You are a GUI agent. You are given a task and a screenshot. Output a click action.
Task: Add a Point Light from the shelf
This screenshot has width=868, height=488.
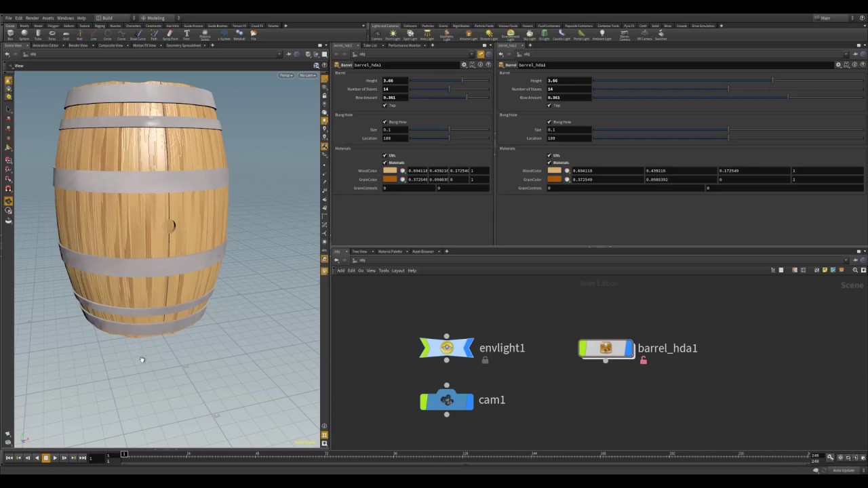pos(393,34)
